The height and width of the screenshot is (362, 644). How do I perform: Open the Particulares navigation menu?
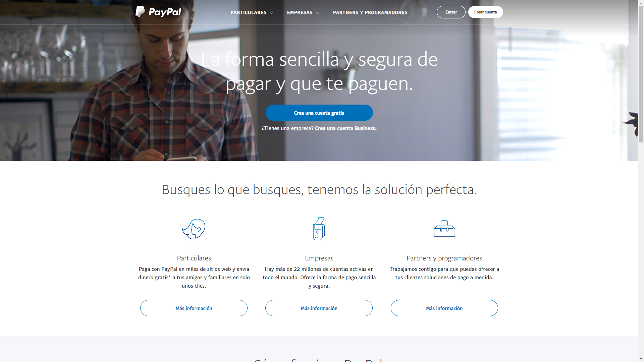pyautogui.click(x=249, y=12)
